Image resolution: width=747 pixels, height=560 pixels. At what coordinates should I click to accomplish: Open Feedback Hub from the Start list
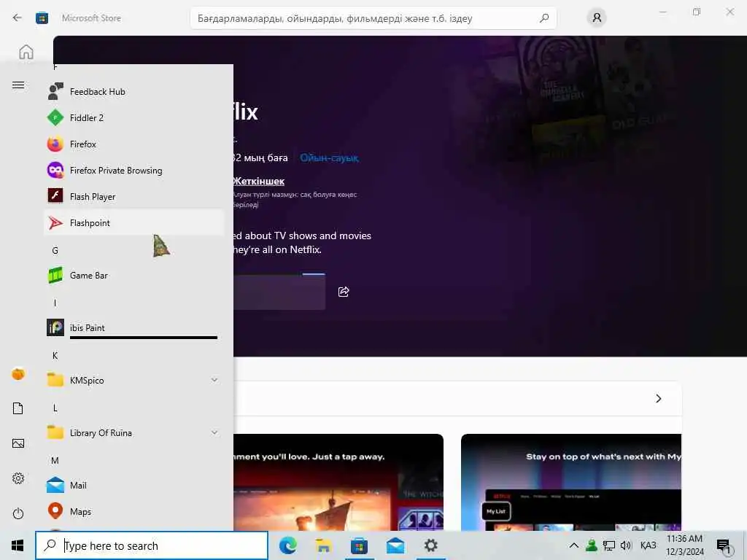pyautogui.click(x=133, y=91)
